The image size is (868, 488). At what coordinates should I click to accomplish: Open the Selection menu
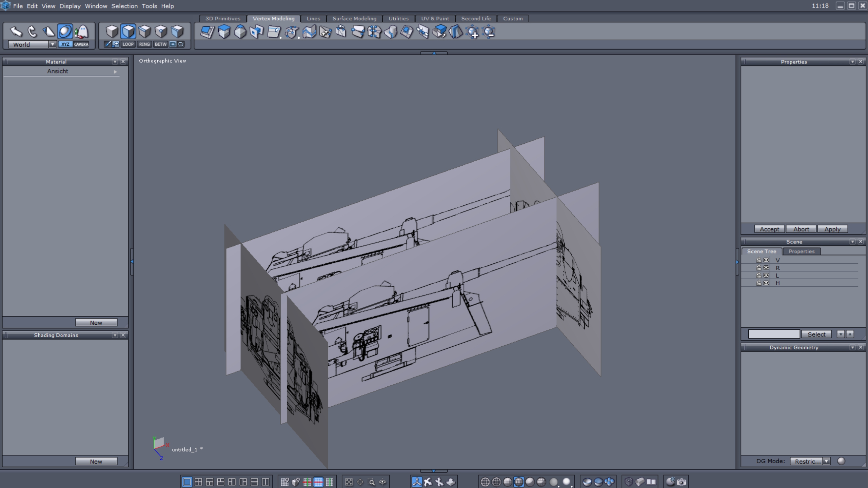coord(124,6)
